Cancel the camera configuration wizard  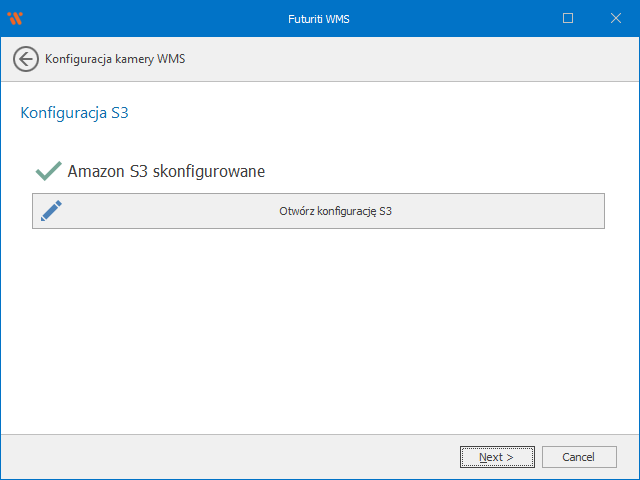(579, 457)
